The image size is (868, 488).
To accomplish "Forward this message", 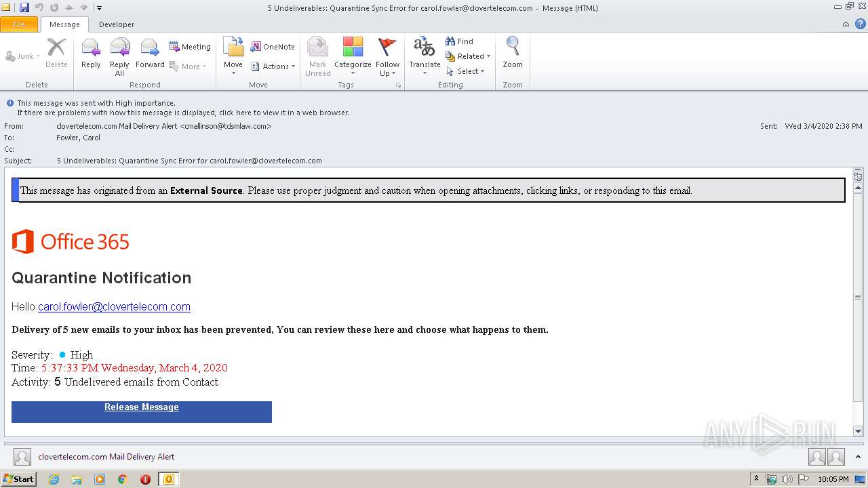I will (150, 54).
